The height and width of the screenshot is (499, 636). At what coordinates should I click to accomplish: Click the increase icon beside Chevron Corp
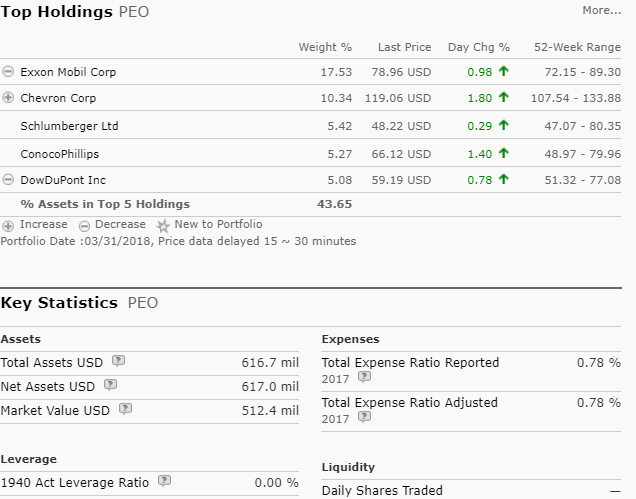point(8,98)
